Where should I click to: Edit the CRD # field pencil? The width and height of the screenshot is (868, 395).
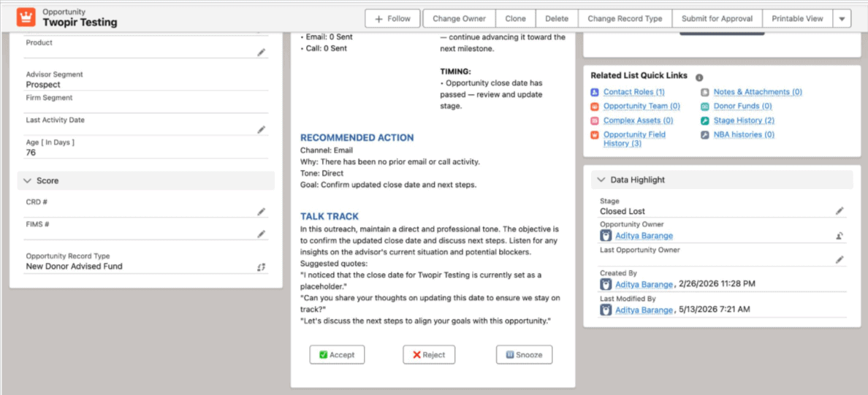(x=262, y=211)
